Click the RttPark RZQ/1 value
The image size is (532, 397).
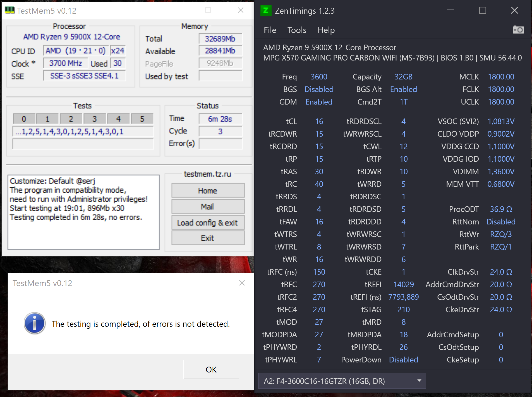501,247
